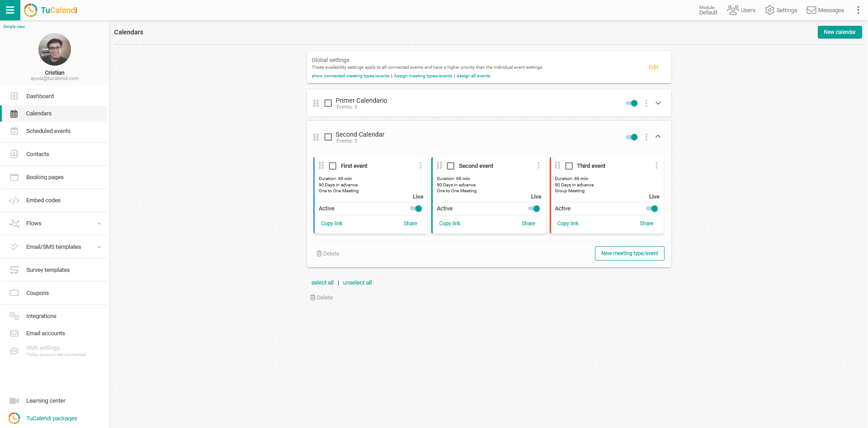Check the First event checkbox
Image resolution: width=868 pixels, height=428 pixels.
[333, 166]
